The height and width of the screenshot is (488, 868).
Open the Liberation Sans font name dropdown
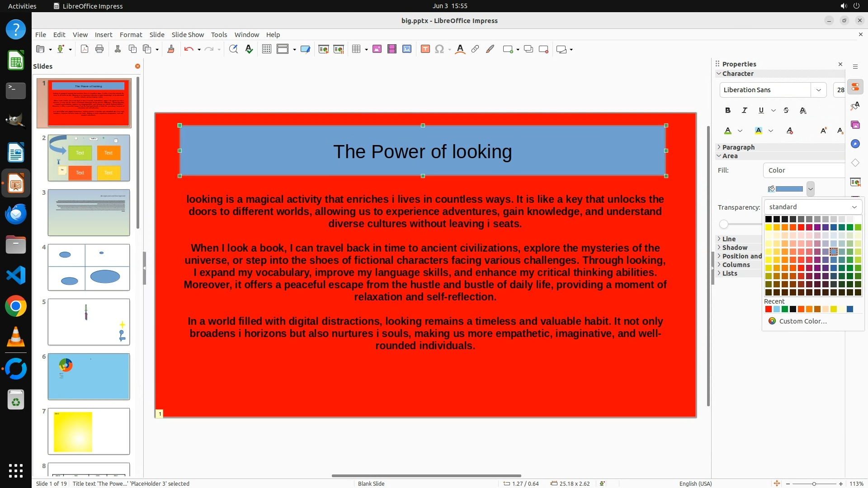(818, 90)
